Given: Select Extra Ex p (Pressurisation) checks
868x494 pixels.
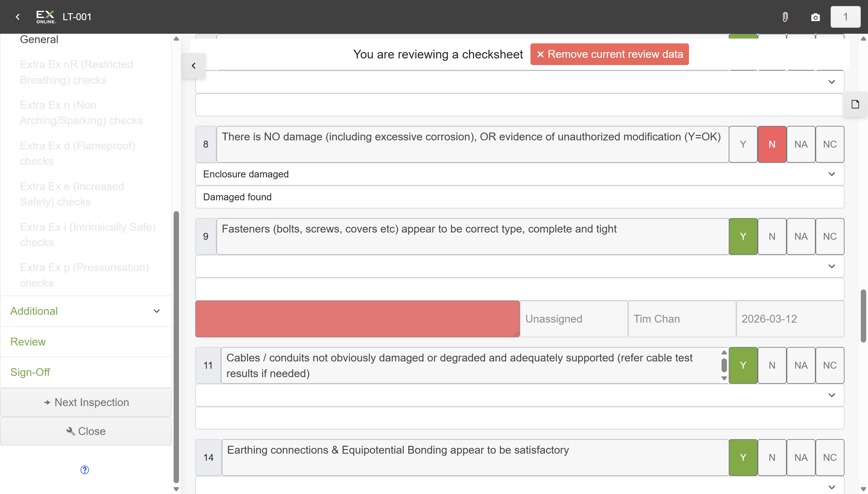Looking at the screenshot, I should coord(84,275).
